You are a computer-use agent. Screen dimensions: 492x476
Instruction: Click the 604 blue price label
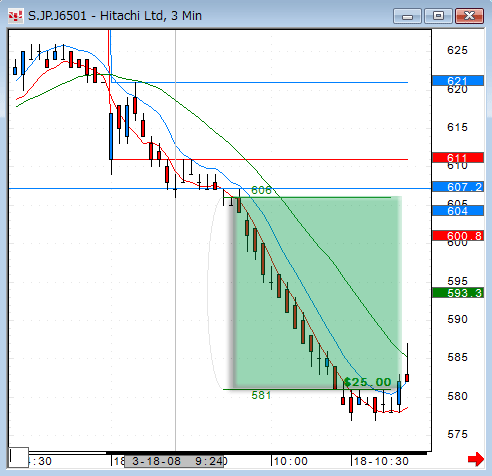pos(458,211)
